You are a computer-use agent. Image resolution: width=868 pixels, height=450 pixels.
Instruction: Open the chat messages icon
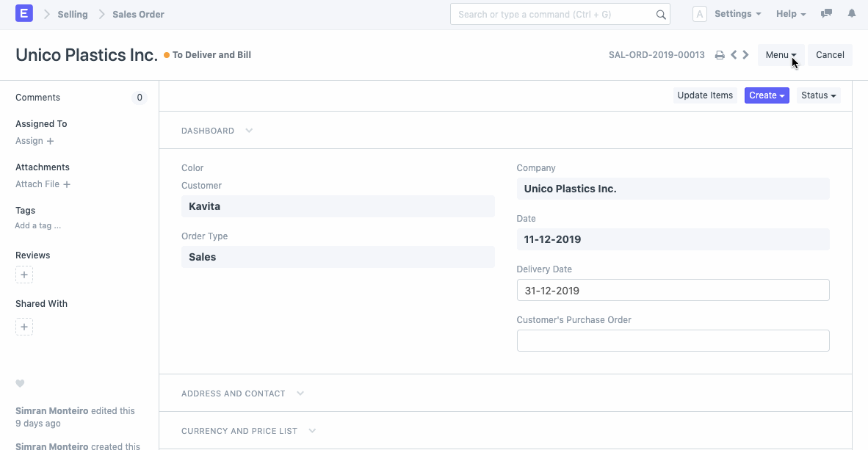pos(826,14)
